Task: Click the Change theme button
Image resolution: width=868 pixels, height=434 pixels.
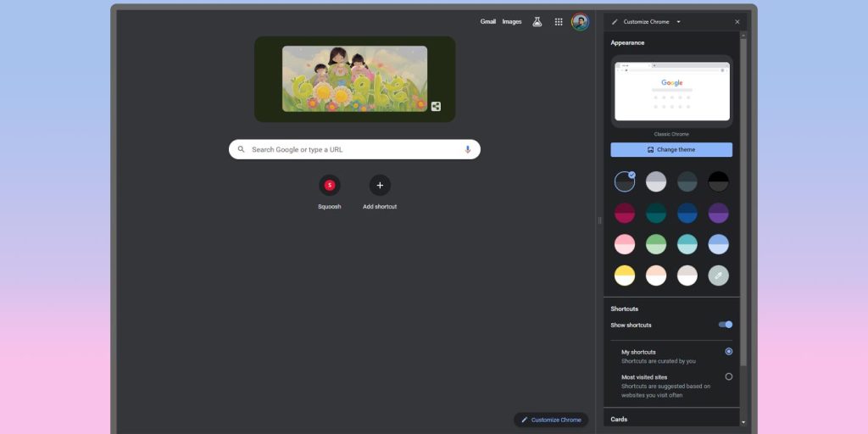Action: (671, 150)
